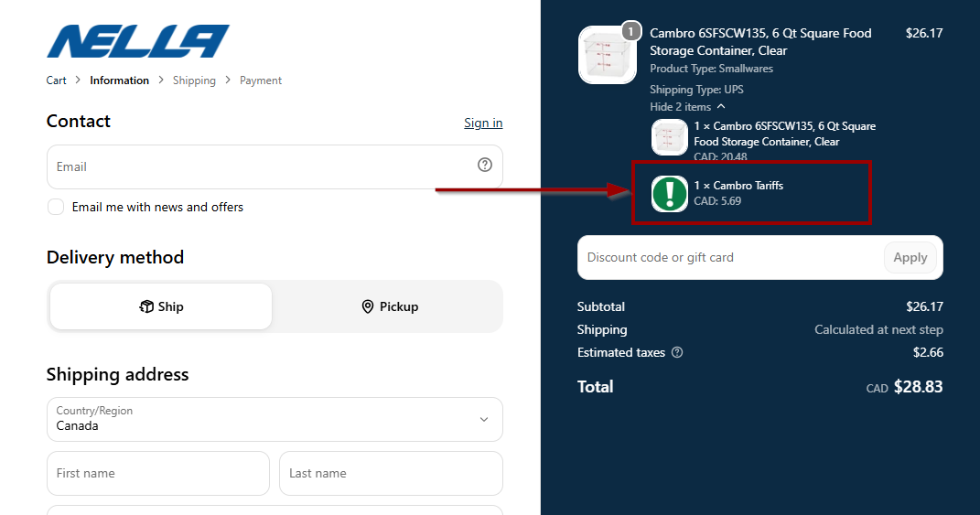Collapse with 'Hide 2 items' toggle

(687, 107)
